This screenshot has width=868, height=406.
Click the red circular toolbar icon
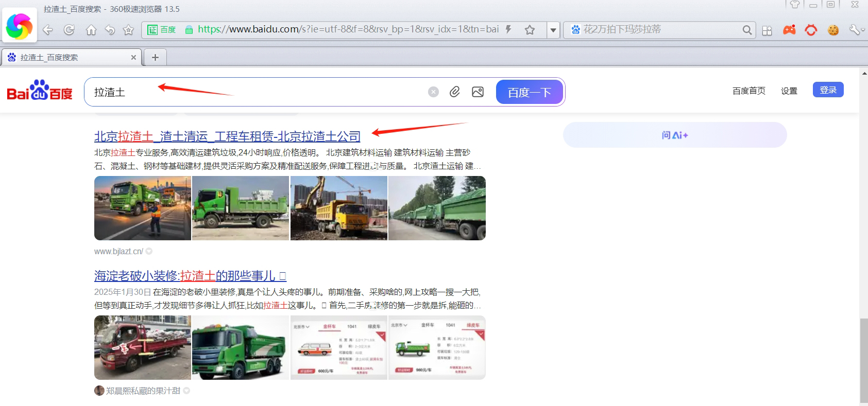pyautogui.click(x=811, y=30)
